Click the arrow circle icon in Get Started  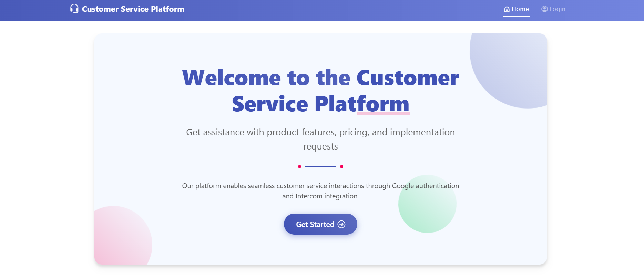(341, 224)
